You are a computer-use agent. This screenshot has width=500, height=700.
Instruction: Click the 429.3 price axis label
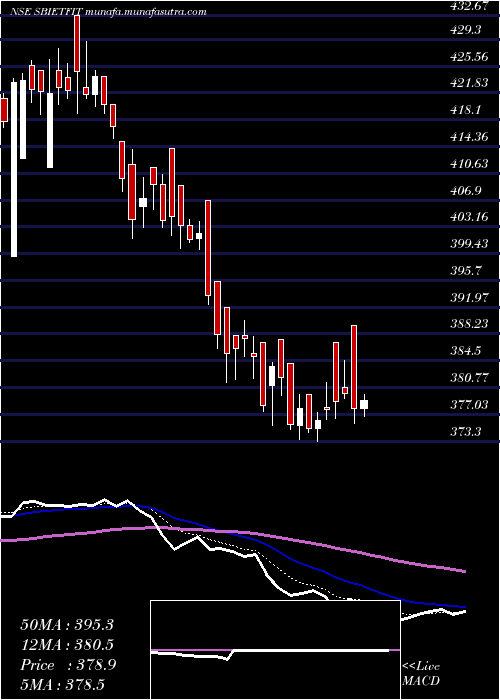[x=467, y=29]
